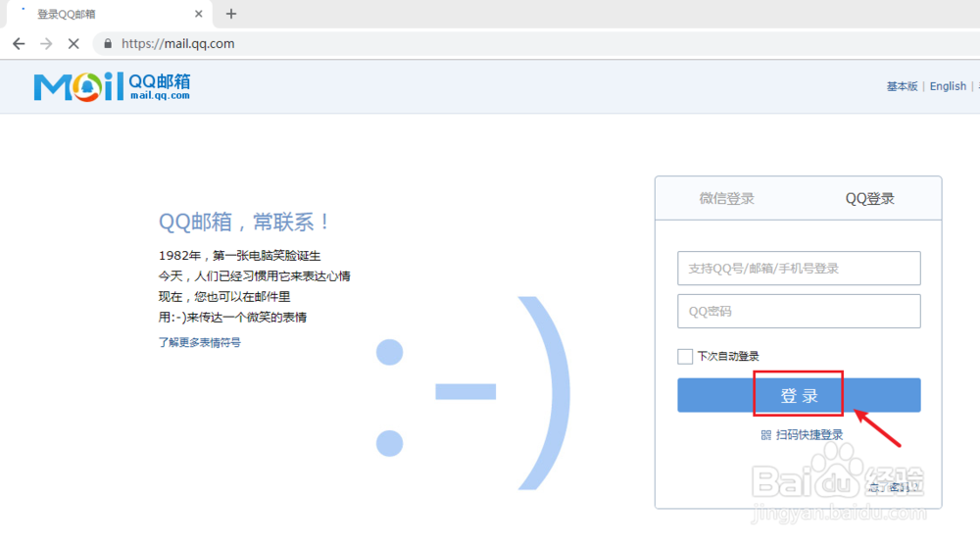The width and height of the screenshot is (980, 546).
Task: Open 扫码快捷登录 QR login
Action: [802, 434]
